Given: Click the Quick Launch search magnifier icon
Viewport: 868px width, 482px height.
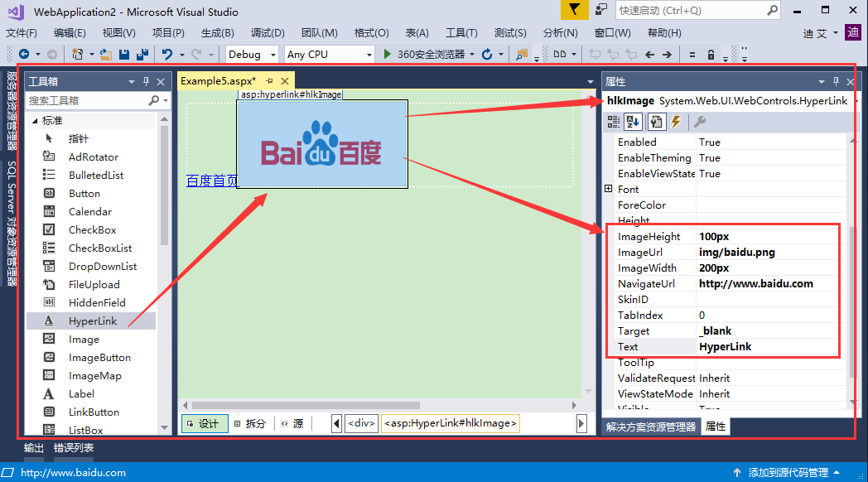Looking at the screenshot, I should (772, 10).
